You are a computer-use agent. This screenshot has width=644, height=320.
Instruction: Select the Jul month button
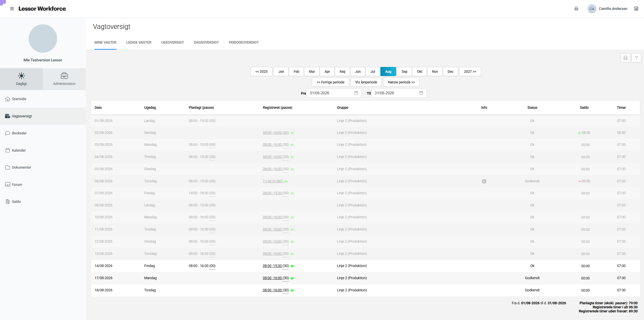coord(372,72)
